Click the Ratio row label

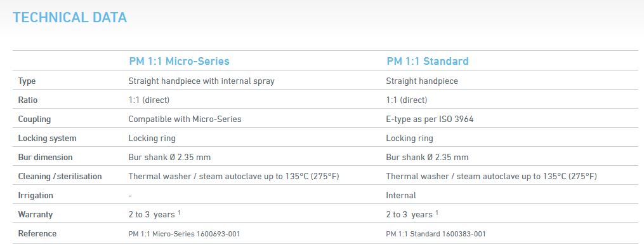click(x=27, y=100)
